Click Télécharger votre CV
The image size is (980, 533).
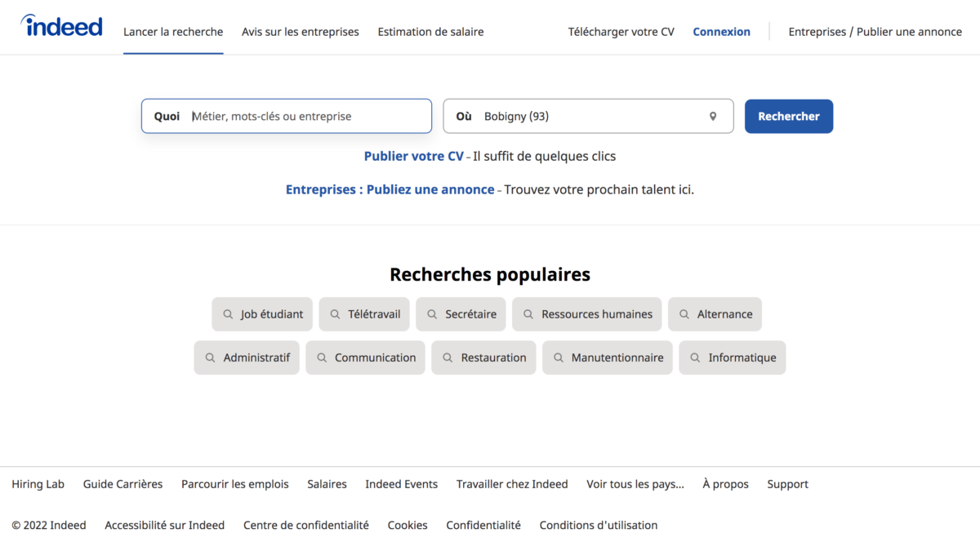click(x=621, y=32)
